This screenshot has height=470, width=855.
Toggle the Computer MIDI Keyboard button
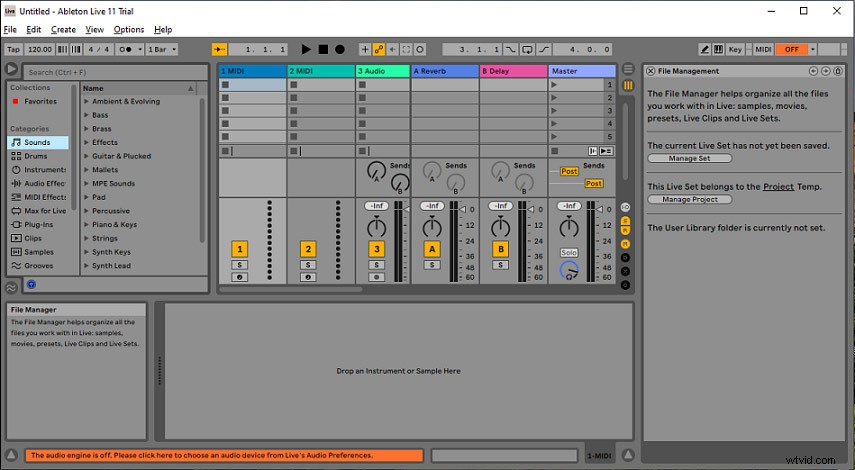718,50
